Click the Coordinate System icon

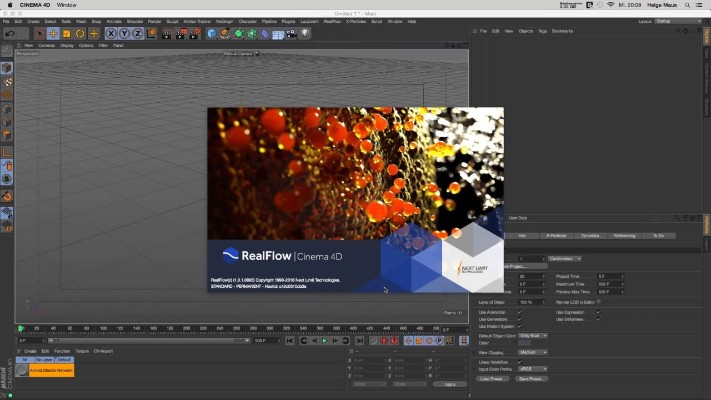pyautogui.click(x=151, y=34)
